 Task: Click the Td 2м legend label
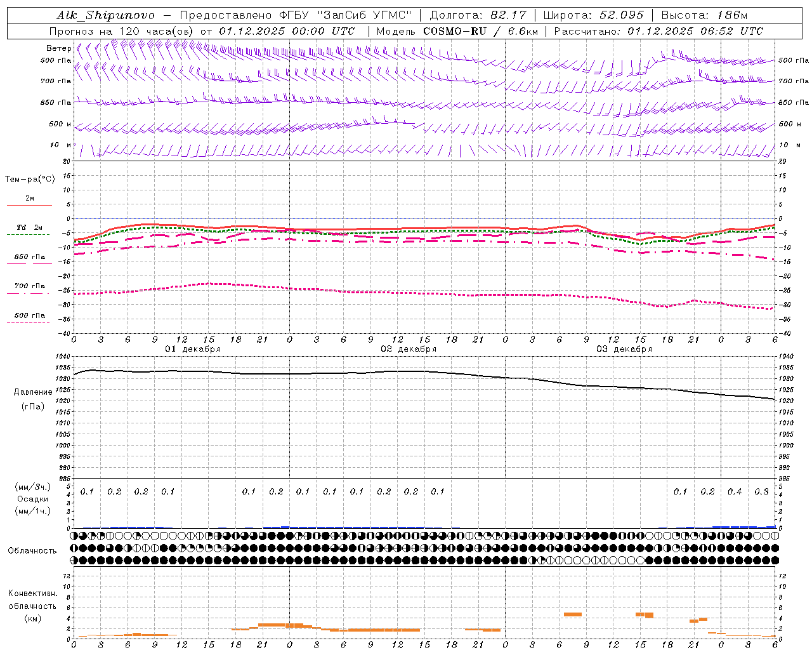pyautogui.click(x=30, y=227)
